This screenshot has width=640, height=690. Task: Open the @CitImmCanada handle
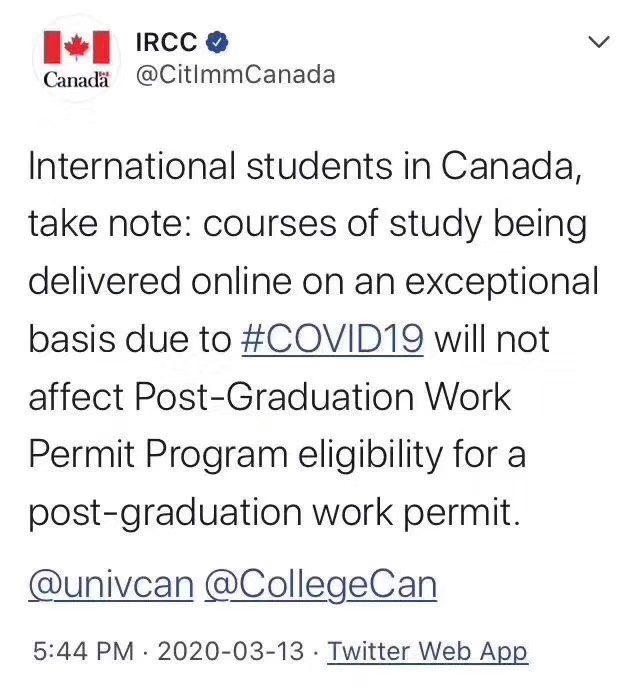pos(235,75)
